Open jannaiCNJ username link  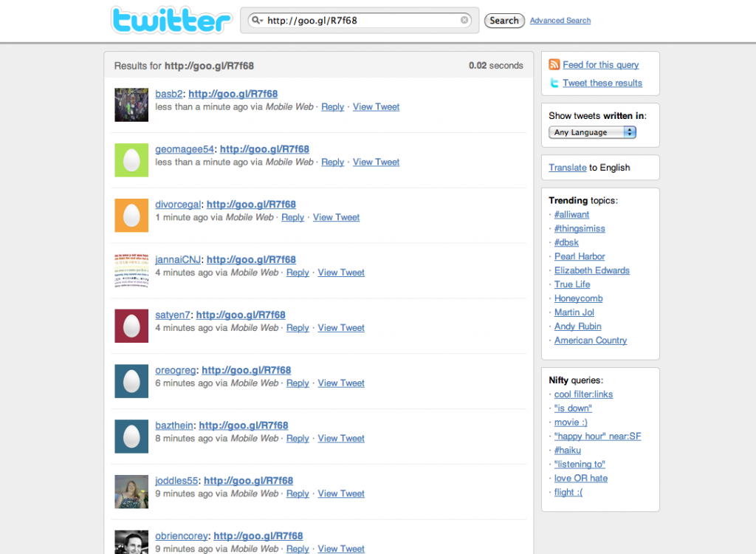(178, 259)
